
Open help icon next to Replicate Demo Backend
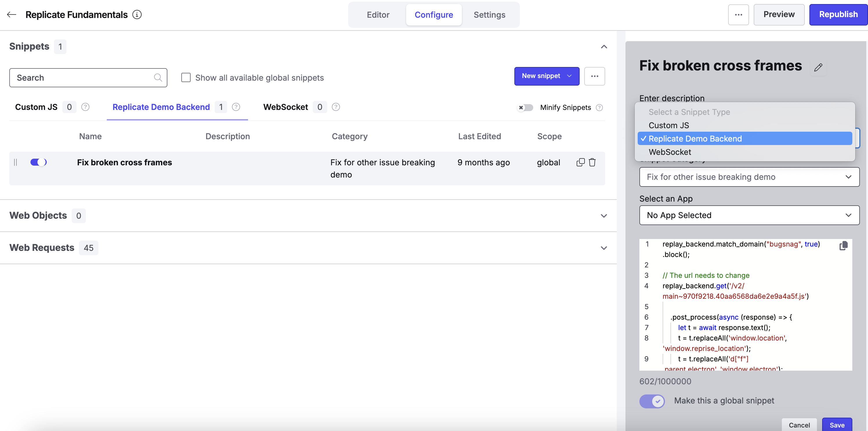tap(236, 107)
